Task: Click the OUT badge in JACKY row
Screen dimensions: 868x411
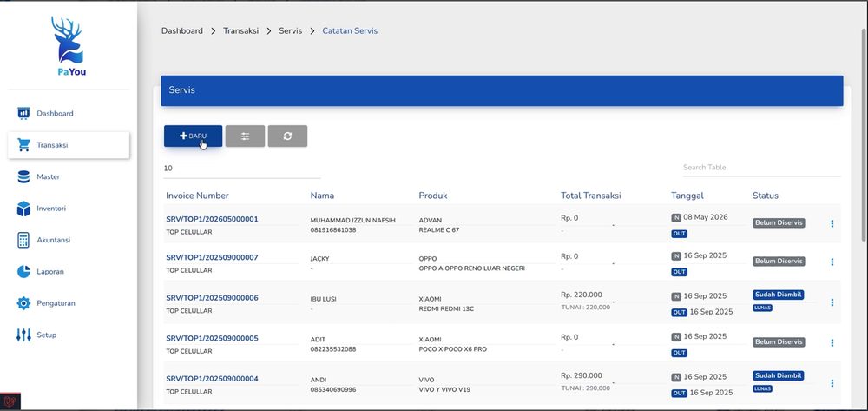Action: [680, 272]
